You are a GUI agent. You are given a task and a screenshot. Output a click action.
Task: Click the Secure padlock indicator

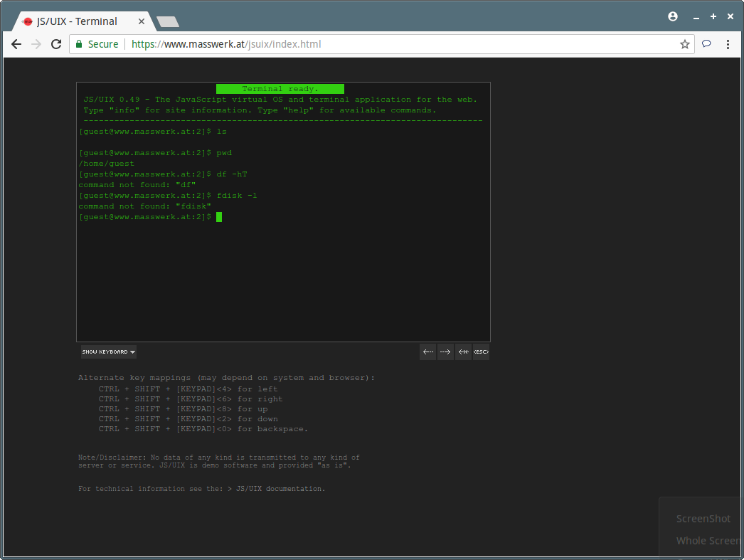point(95,44)
